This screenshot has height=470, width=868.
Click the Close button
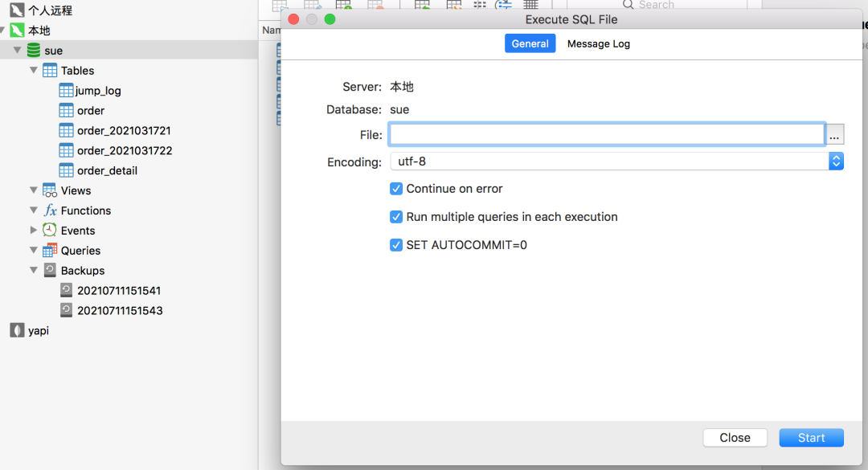tap(735, 437)
